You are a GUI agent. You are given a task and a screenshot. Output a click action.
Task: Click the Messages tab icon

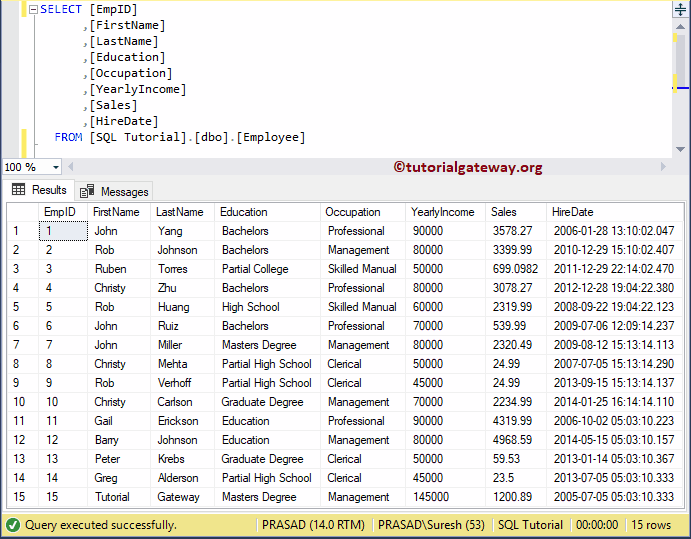point(87,191)
